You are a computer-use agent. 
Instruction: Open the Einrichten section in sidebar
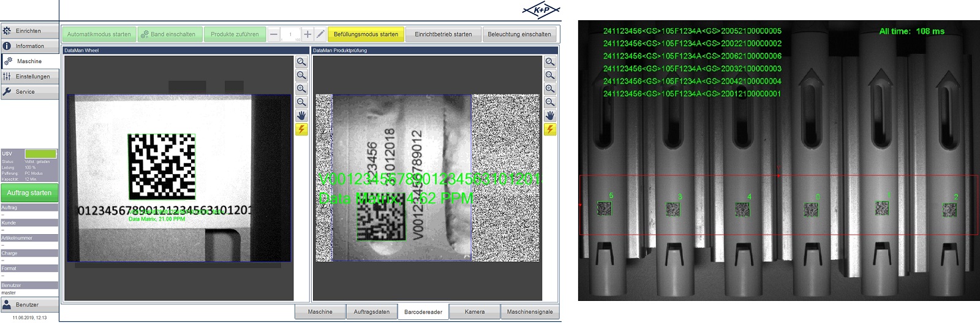(29, 31)
